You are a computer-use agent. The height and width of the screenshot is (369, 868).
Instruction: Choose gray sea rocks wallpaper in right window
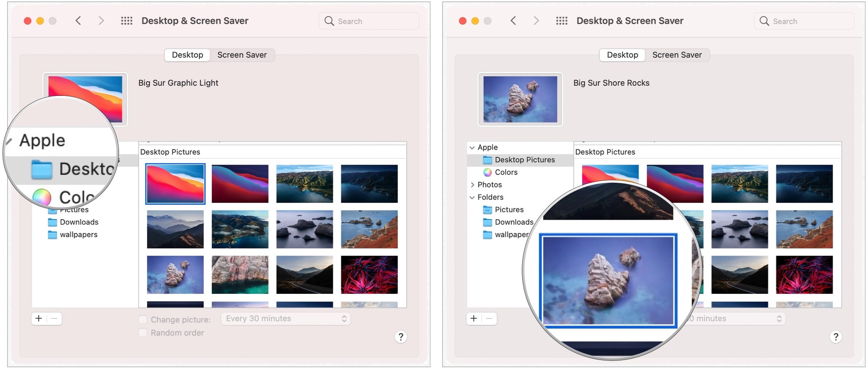[x=740, y=229]
